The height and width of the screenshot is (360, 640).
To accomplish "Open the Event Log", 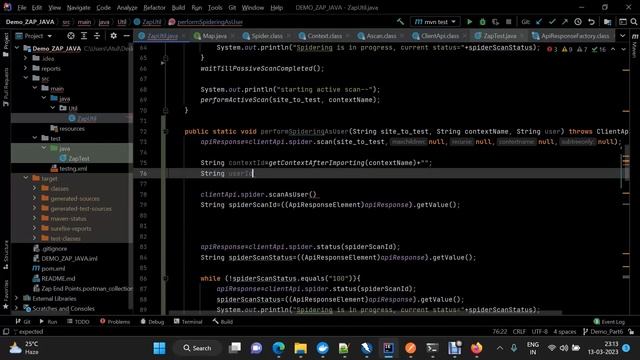I will [x=609, y=322].
